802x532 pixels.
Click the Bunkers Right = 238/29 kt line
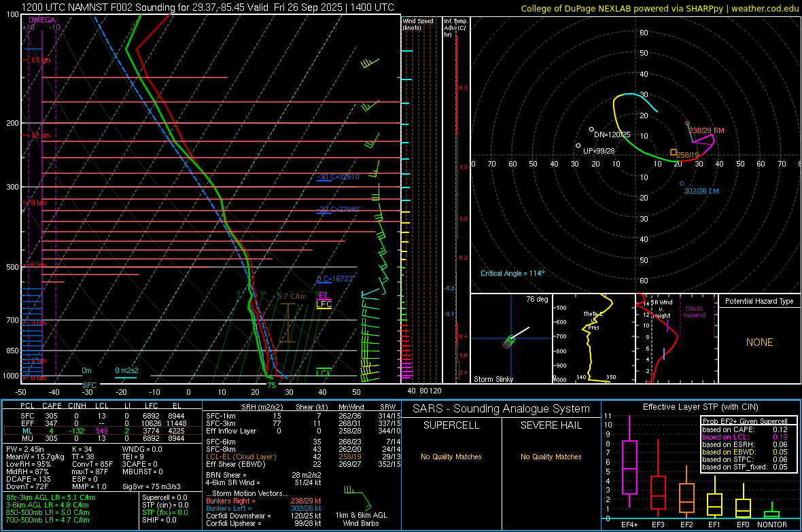264,501
